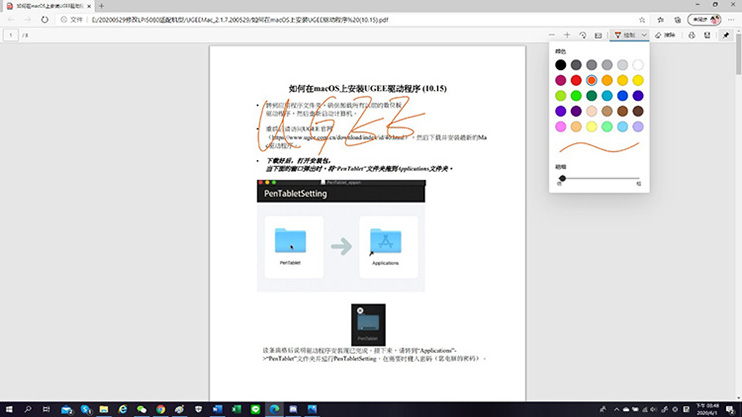Pick the blue ink color
Screen dimensions: 742x417
coord(622,96)
